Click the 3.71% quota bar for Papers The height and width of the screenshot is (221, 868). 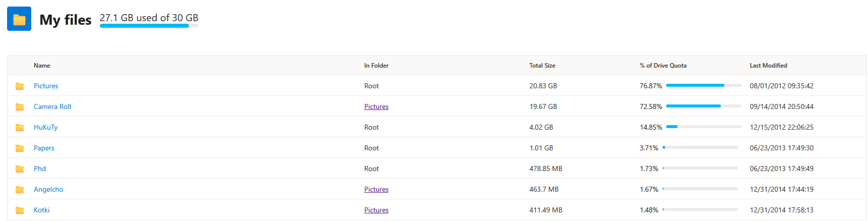tap(700, 148)
